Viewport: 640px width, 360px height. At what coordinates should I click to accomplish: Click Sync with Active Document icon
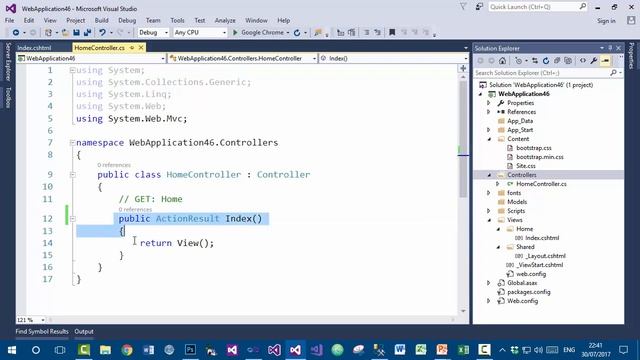(x=535, y=61)
